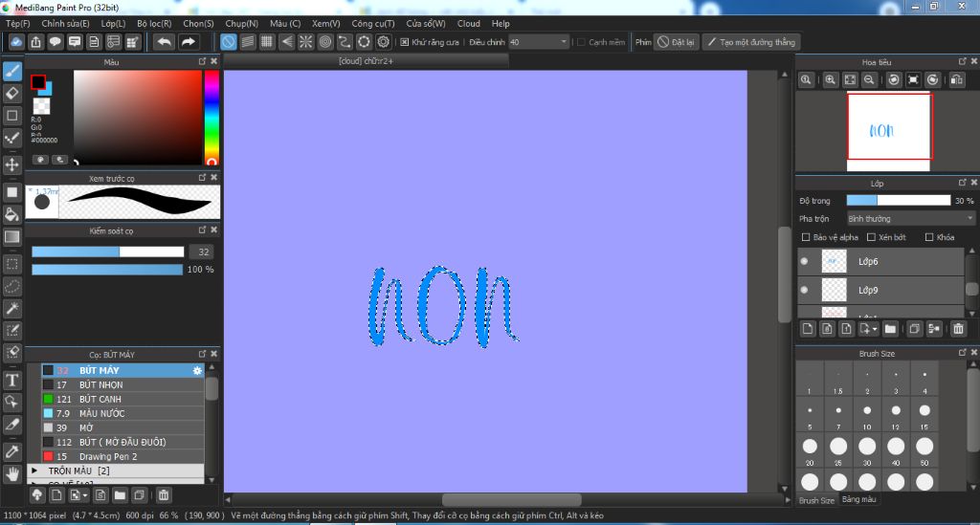Select the Lasso selection tool
Viewport: 980px width, 525px height.
click(x=12, y=287)
